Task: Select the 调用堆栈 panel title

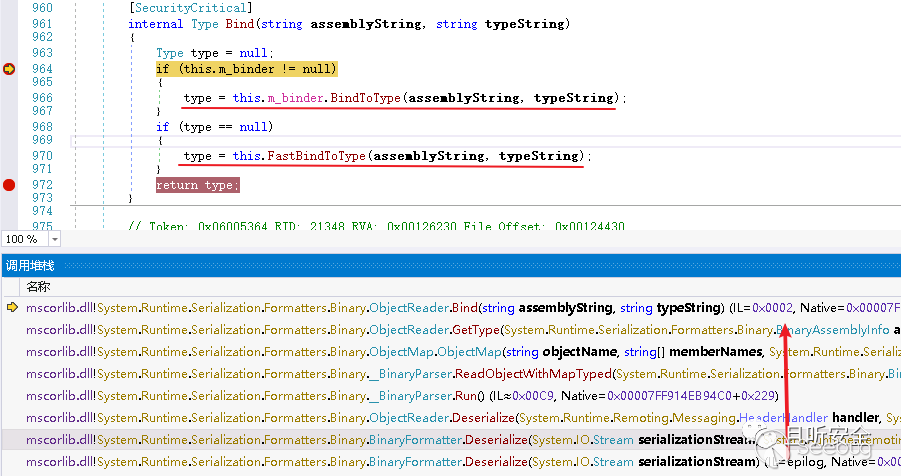Action: click(30, 265)
